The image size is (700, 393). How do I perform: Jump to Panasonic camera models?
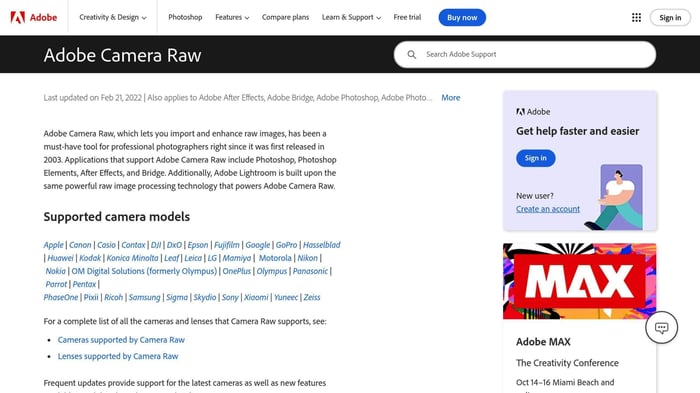310,271
